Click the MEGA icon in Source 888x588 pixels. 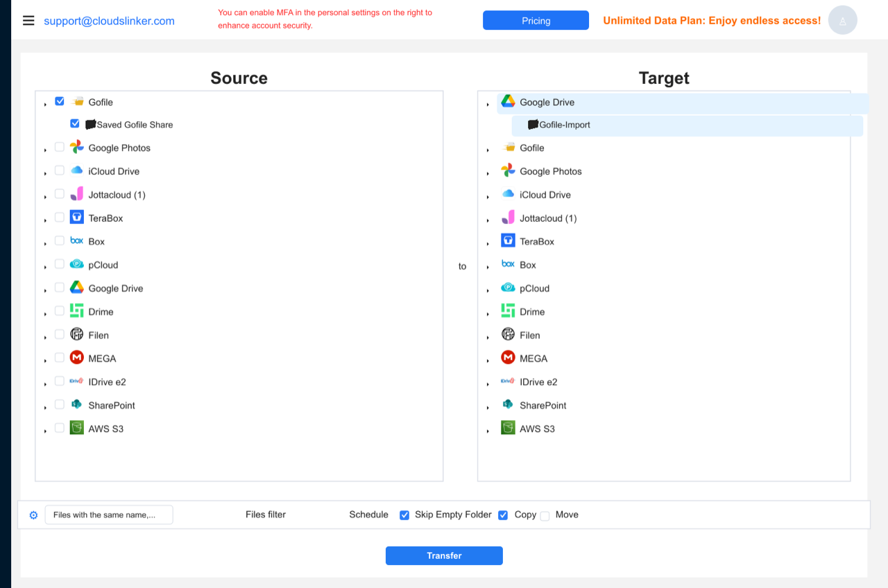click(77, 358)
